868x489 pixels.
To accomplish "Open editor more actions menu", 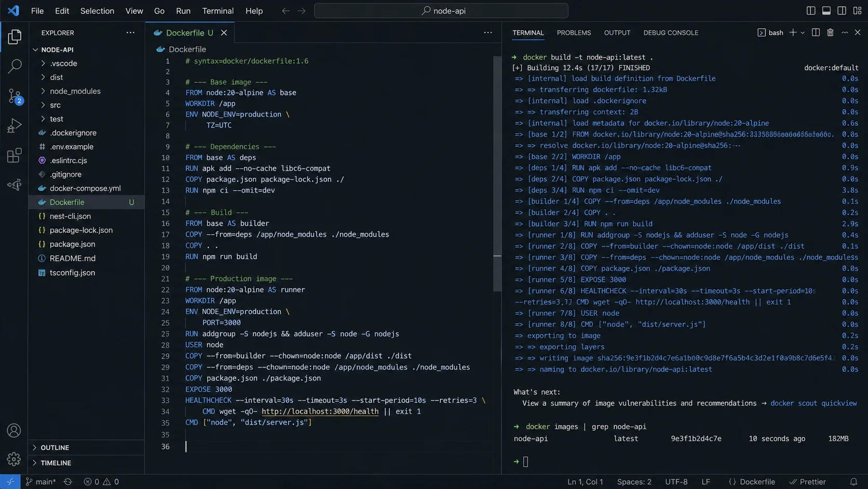I will click(x=488, y=32).
